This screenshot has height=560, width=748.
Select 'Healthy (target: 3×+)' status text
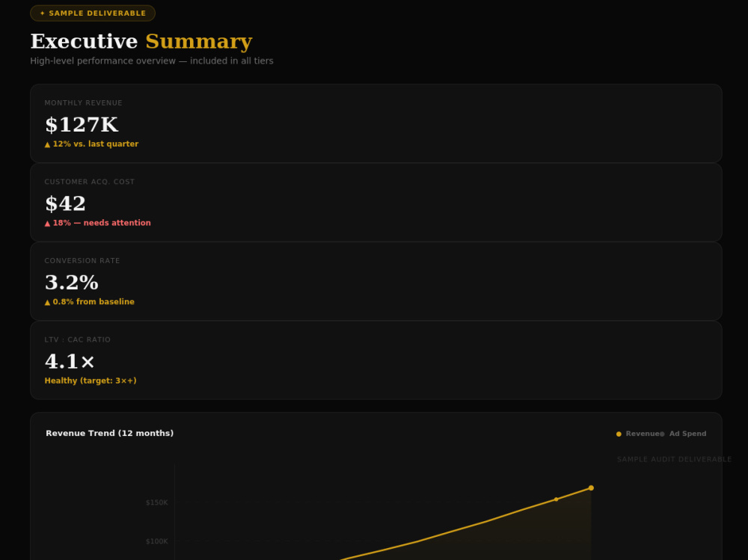[x=91, y=381]
